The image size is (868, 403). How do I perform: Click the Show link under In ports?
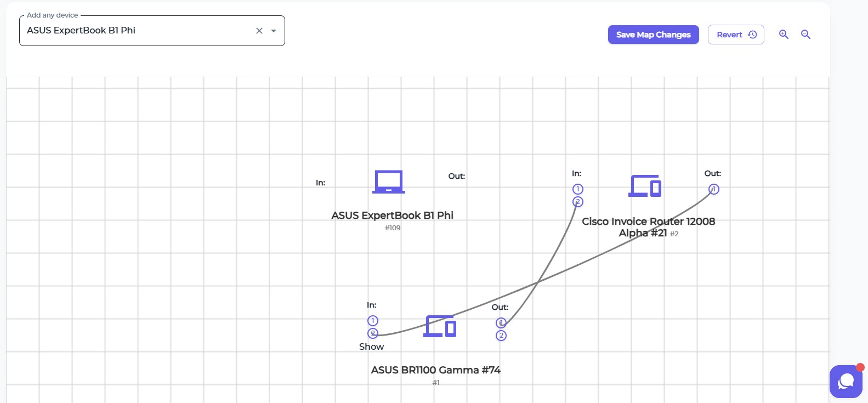(371, 347)
